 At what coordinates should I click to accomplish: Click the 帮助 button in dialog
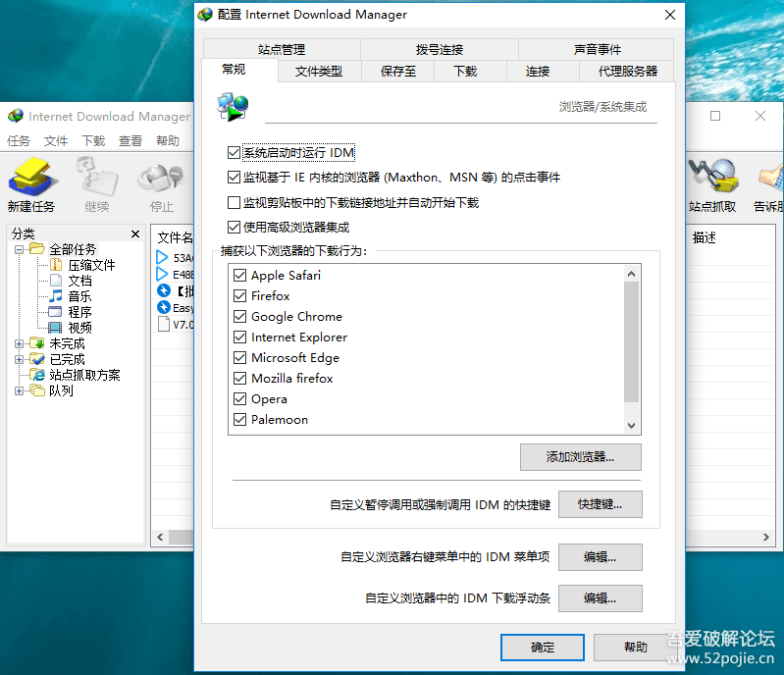(x=636, y=647)
